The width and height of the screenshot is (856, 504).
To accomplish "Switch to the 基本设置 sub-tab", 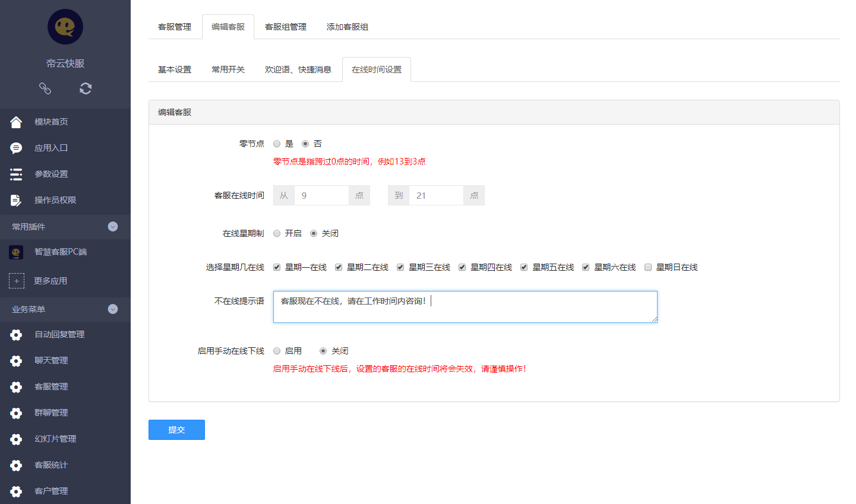I will [175, 69].
